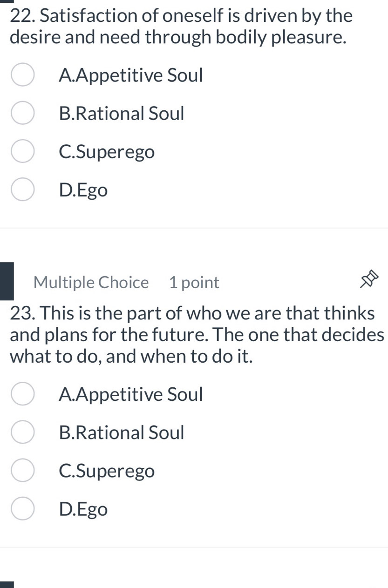Viewport: 388px width, 588px height.
Task: Click 'B.Rational Soul' label under question 22
Action: [122, 114]
